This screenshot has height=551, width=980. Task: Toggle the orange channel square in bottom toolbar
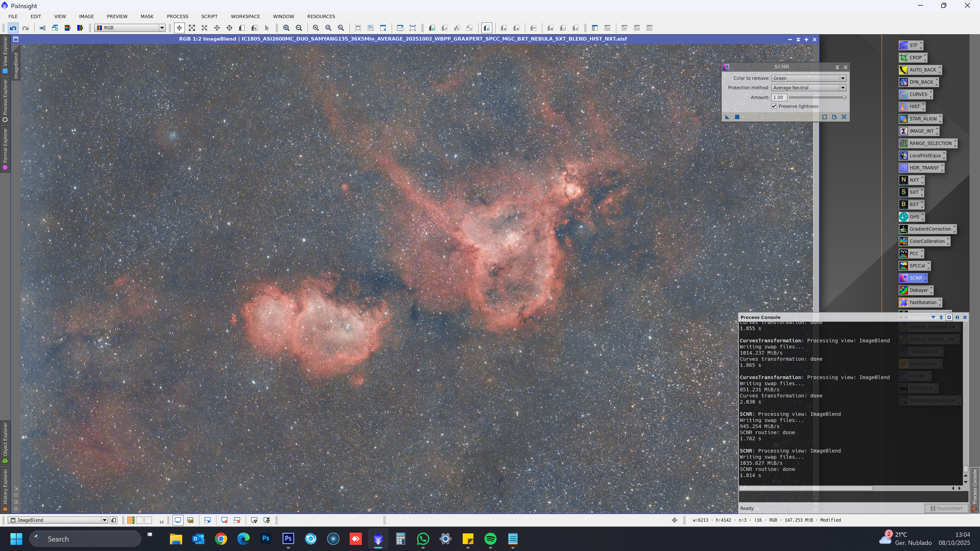tap(131, 520)
